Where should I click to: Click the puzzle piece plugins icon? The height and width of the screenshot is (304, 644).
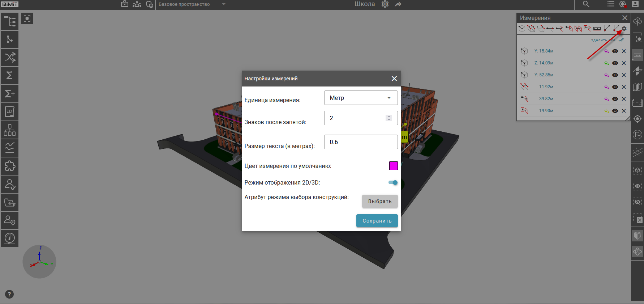click(x=10, y=166)
